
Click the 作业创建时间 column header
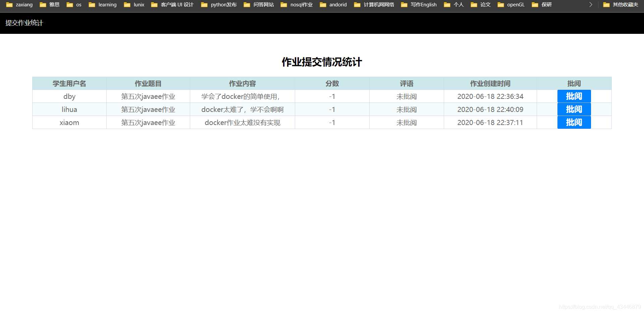(490, 83)
